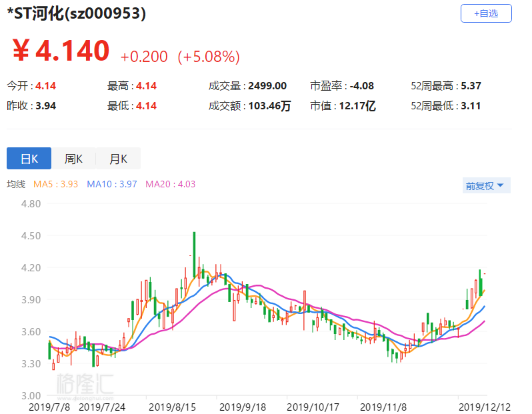
Task: Click the 52周最高 value 5.37
Action: pos(471,86)
